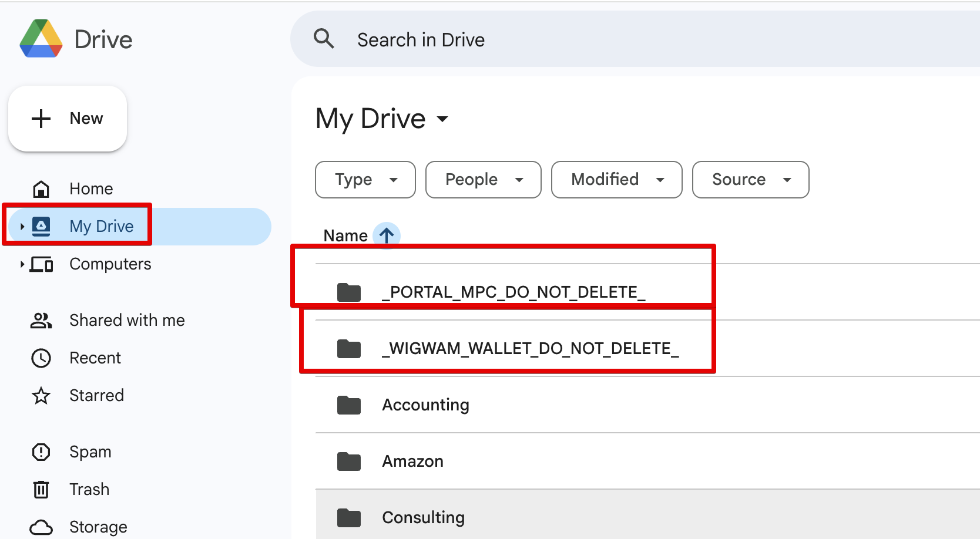Open the Type filter dropdown
The width and height of the screenshot is (980, 539).
click(x=365, y=180)
